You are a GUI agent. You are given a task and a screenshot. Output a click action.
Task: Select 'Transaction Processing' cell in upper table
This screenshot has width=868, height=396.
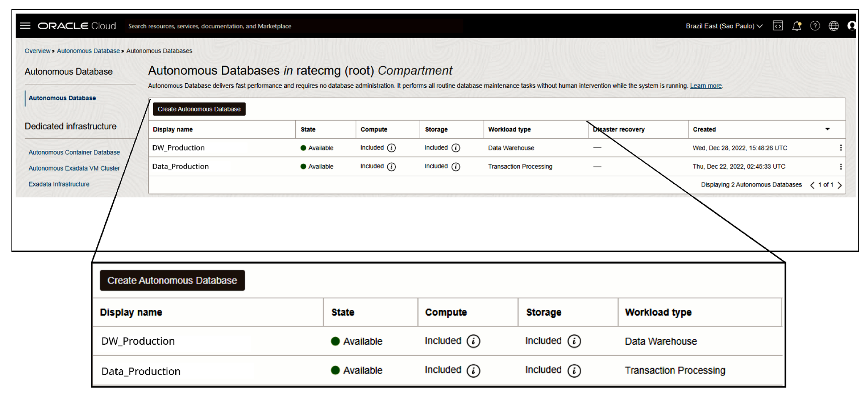coord(520,167)
